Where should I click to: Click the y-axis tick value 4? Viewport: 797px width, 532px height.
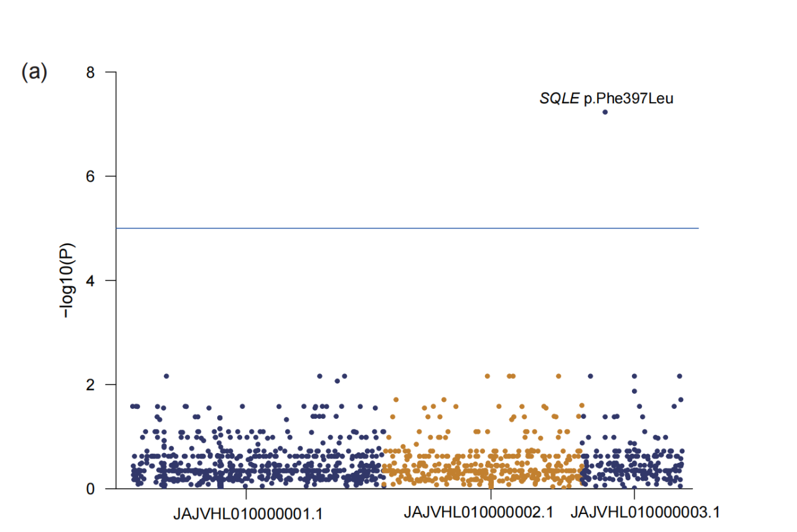tap(92, 281)
